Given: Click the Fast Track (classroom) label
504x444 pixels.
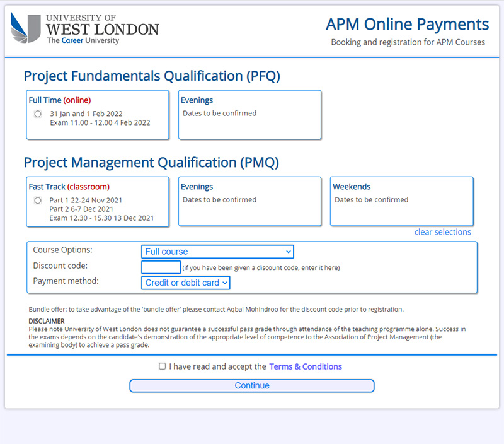Looking at the screenshot, I should pos(69,187).
